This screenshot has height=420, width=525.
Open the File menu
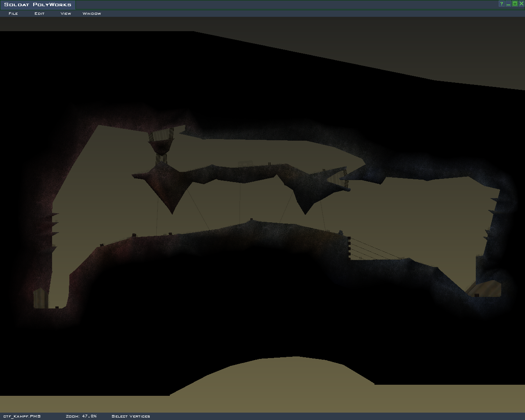pos(13,14)
